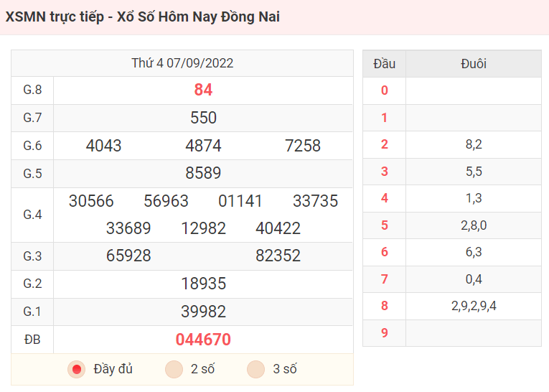This screenshot has height=392, width=549.
Task: Click the special prize number 044670
Action: coord(203,340)
